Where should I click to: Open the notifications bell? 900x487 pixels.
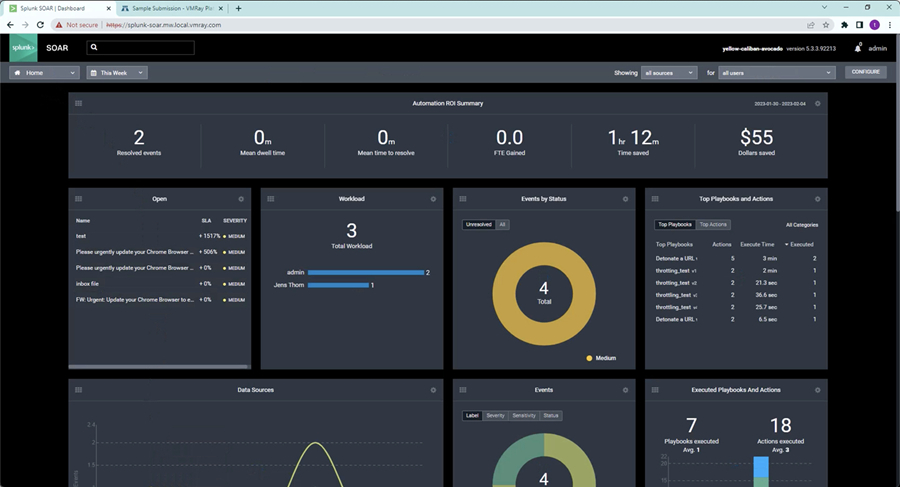click(858, 48)
